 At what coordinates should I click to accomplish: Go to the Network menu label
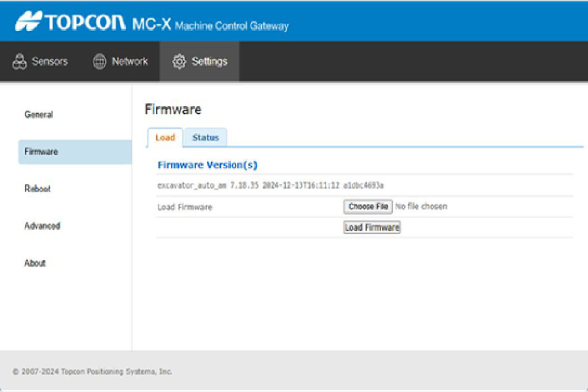(x=130, y=62)
